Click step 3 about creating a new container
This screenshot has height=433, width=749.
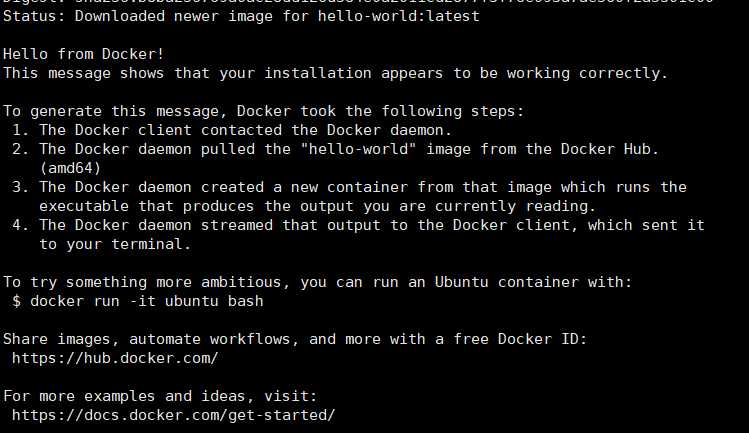349,187
